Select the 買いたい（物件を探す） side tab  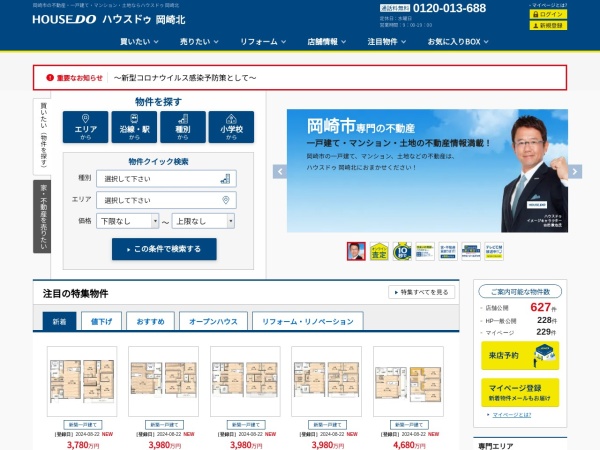click(42, 135)
